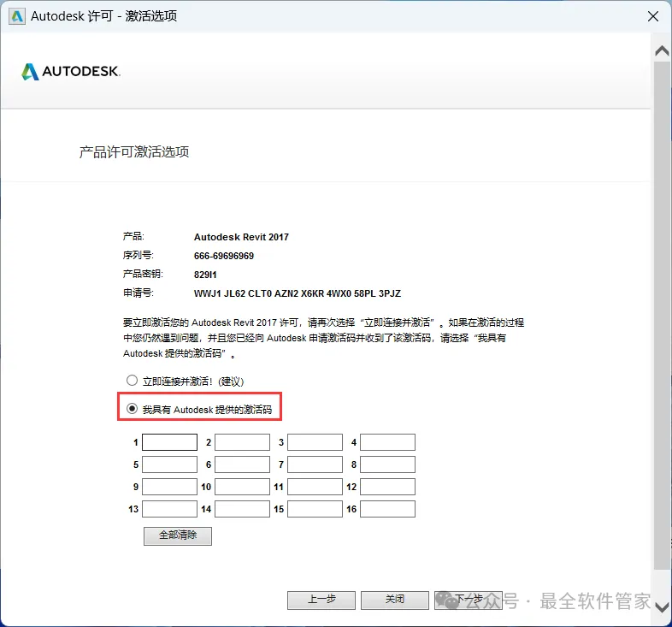672x627 pixels.
Task: Click activation code field 14
Action: click(242, 509)
